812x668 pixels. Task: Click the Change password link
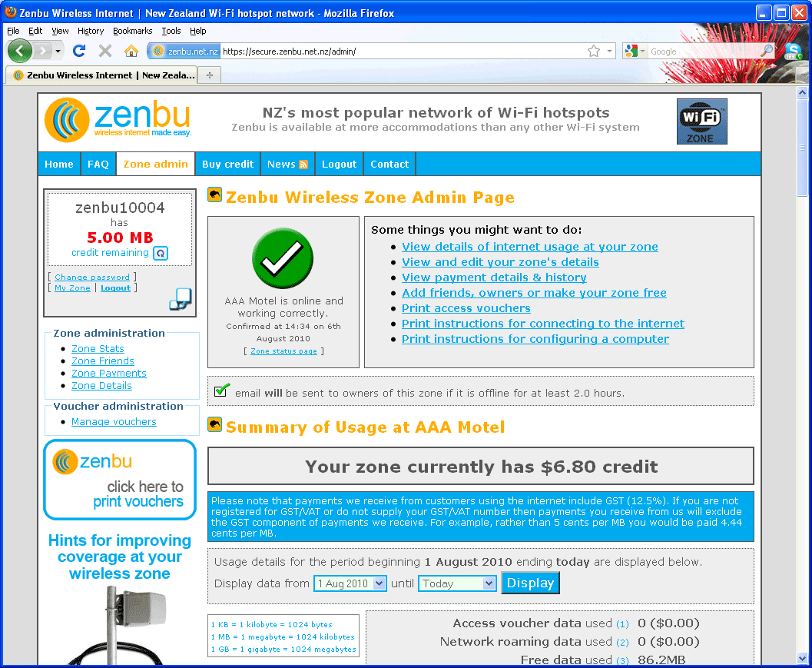[x=92, y=278]
